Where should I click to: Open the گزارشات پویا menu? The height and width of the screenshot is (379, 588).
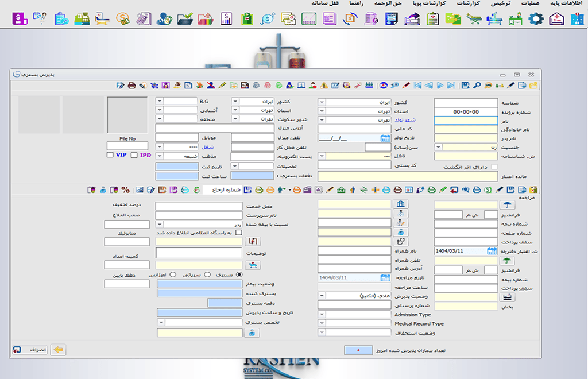click(x=429, y=3)
